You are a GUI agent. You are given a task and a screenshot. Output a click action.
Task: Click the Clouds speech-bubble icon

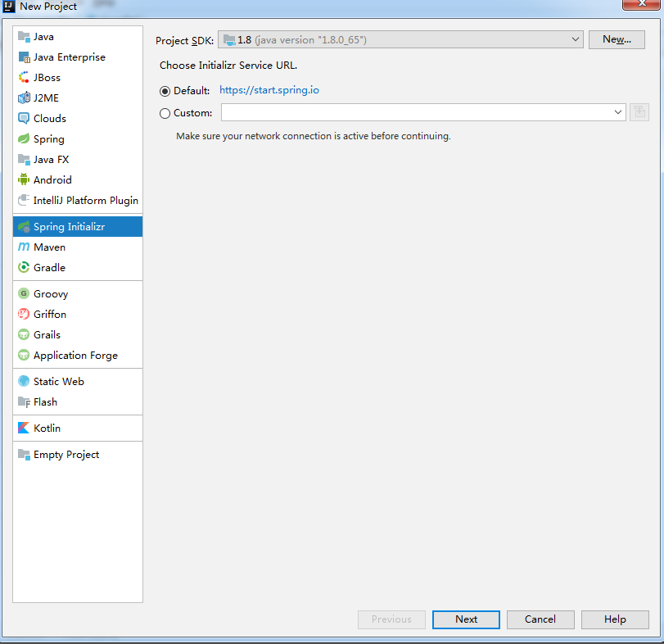coord(24,118)
